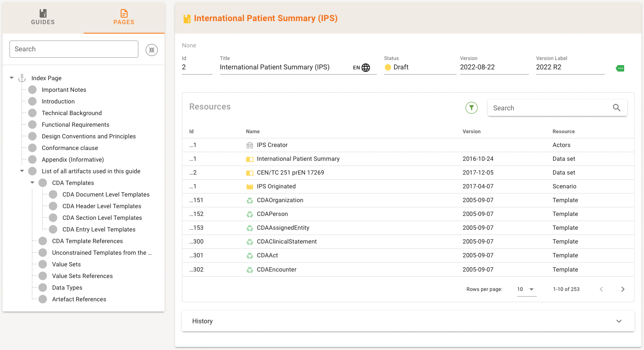This screenshot has width=644, height=350.
Task: Expand the History panel
Action: tap(619, 321)
